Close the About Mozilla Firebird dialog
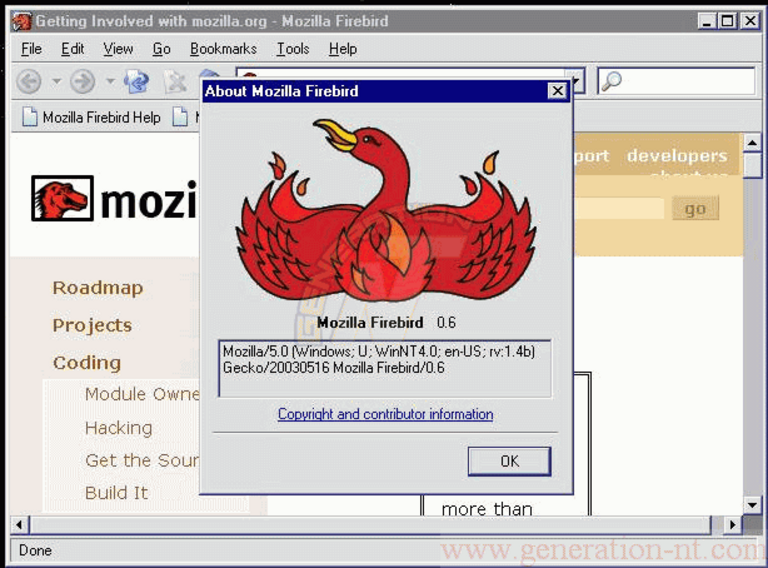Image resolution: width=768 pixels, height=568 pixels. [x=557, y=91]
